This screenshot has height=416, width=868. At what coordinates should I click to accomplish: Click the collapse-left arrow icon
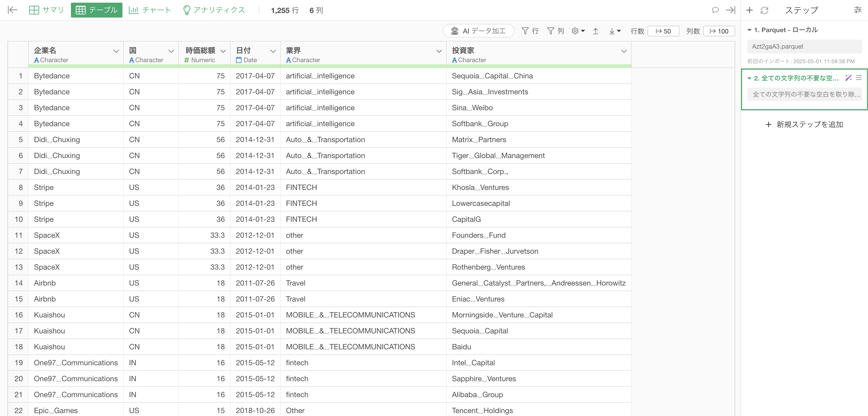pyautogui.click(x=12, y=10)
